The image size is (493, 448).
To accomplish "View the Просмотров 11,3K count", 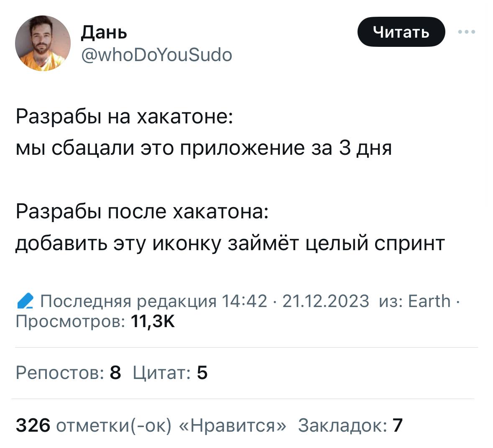I will coord(95,322).
